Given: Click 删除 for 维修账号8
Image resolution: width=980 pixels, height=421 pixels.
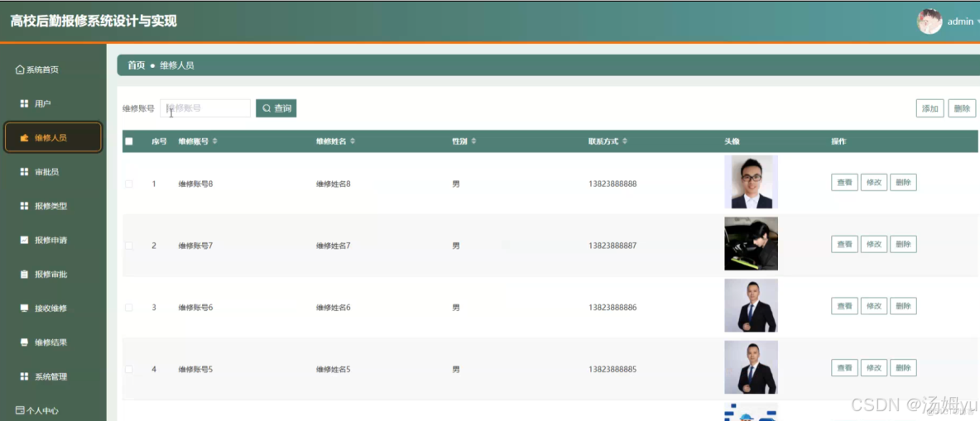Looking at the screenshot, I should point(903,183).
